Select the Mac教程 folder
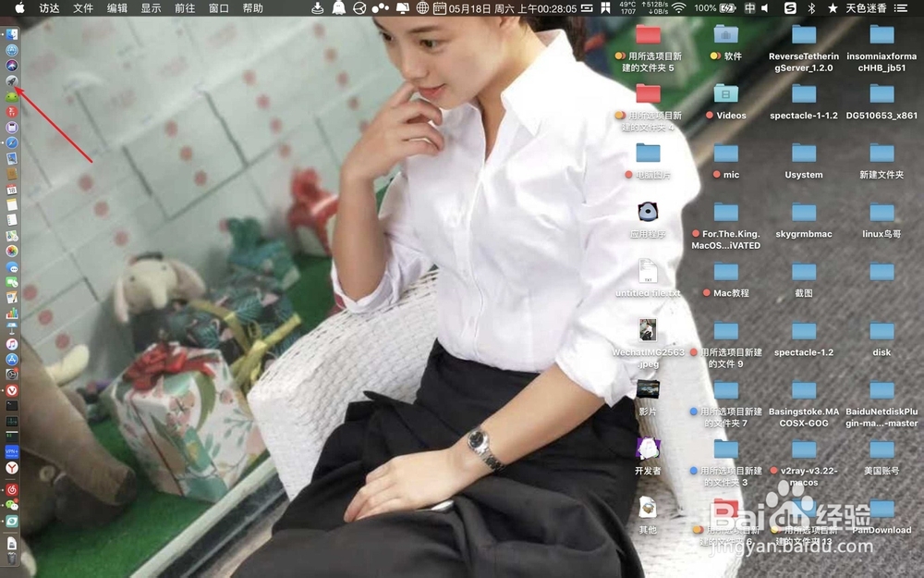Image resolution: width=924 pixels, height=578 pixels. [x=726, y=279]
